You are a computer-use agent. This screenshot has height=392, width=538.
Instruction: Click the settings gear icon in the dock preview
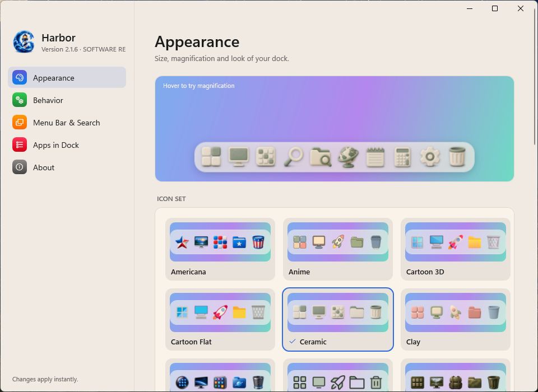point(430,157)
